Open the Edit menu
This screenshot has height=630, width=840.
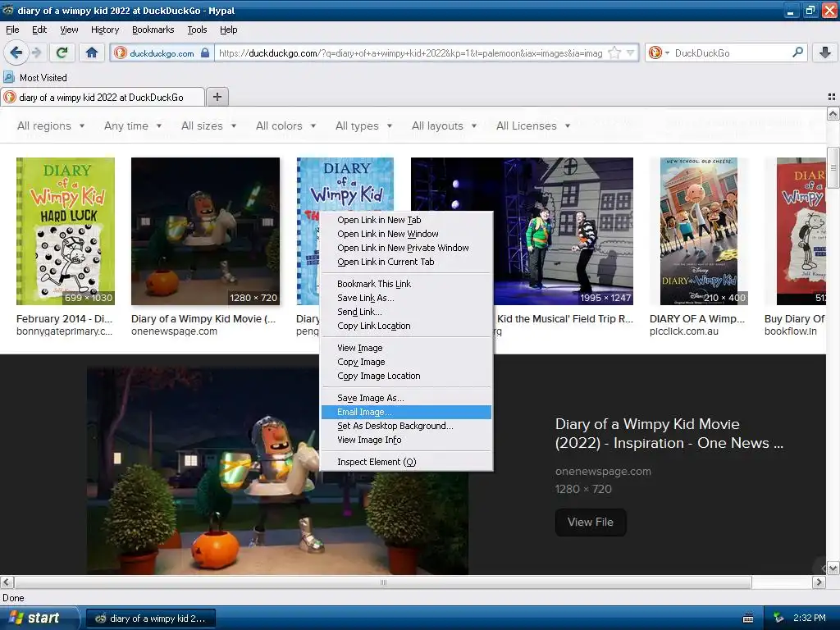click(x=39, y=30)
